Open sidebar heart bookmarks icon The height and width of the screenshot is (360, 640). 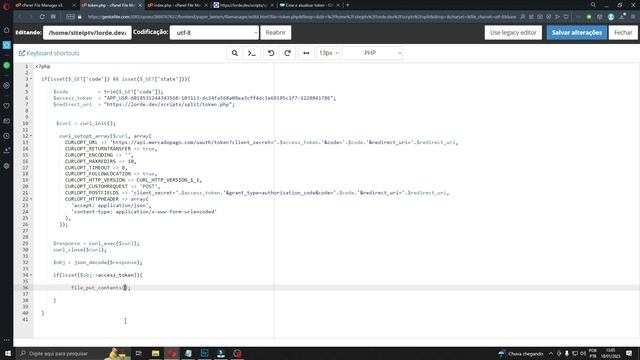click(7, 106)
